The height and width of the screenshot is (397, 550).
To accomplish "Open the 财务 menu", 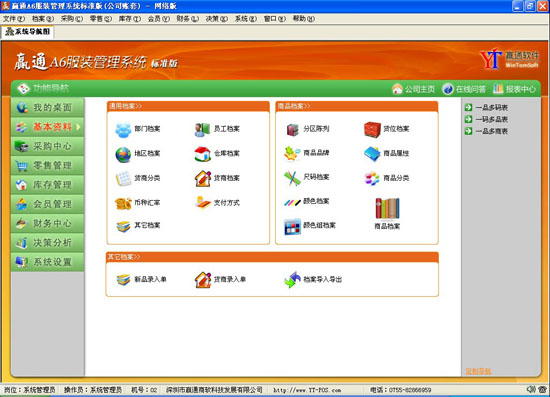I will coord(188,19).
